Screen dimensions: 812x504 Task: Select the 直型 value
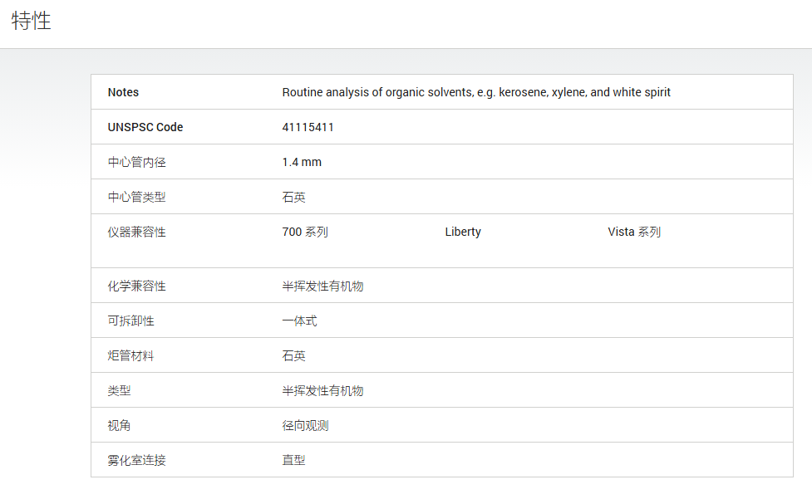pyautogui.click(x=293, y=460)
